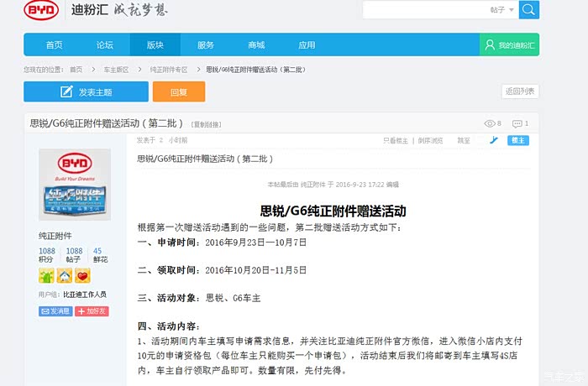This screenshot has width=588, height=386.
Task: Click the first green medal badge icon
Action: click(x=47, y=275)
